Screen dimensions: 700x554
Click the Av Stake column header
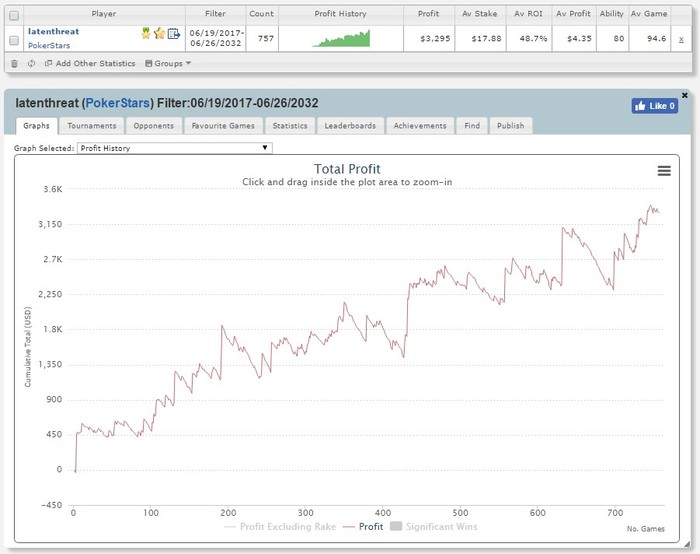click(480, 14)
